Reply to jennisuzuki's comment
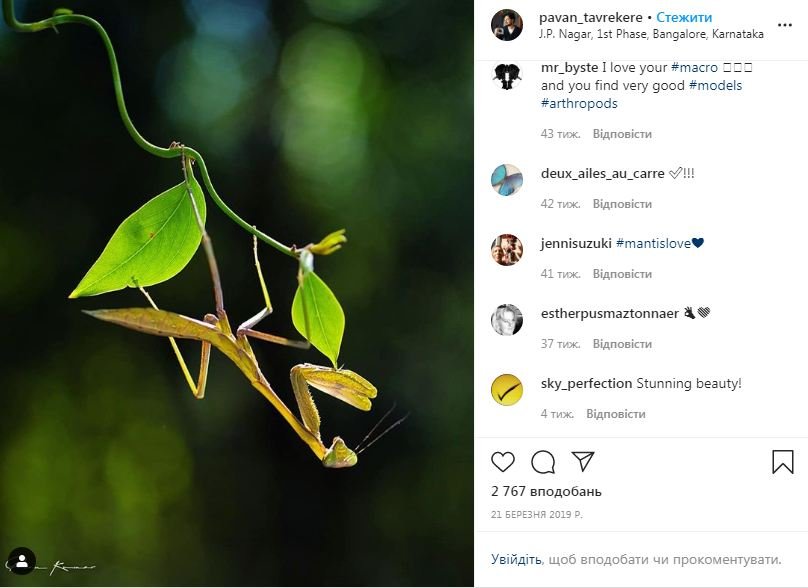Screen dimensions: 808x588 pyautogui.click(x=622, y=274)
